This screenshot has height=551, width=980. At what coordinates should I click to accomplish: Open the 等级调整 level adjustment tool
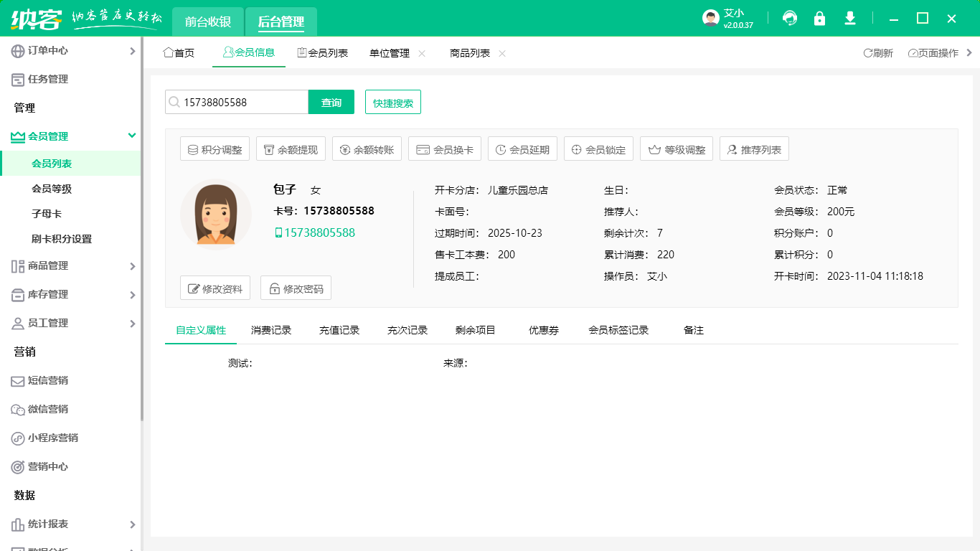tap(676, 149)
